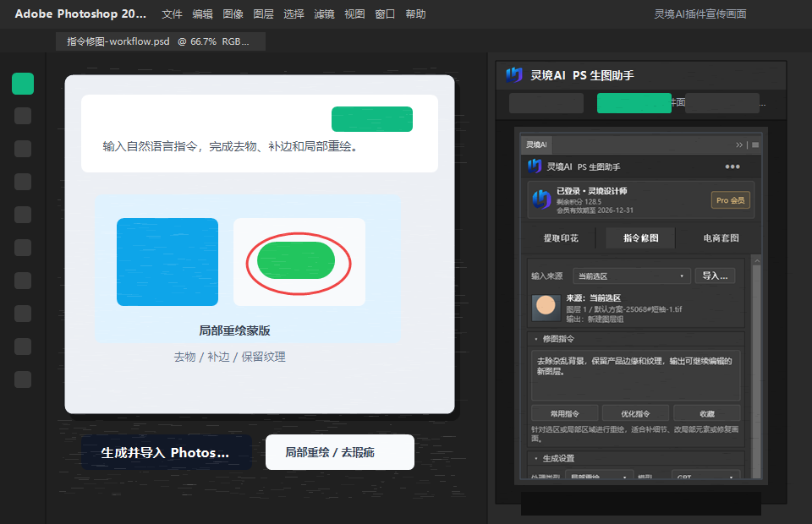Open the panel hamburger menu icon
The height and width of the screenshot is (524, 812).
[x=755, y=145]
